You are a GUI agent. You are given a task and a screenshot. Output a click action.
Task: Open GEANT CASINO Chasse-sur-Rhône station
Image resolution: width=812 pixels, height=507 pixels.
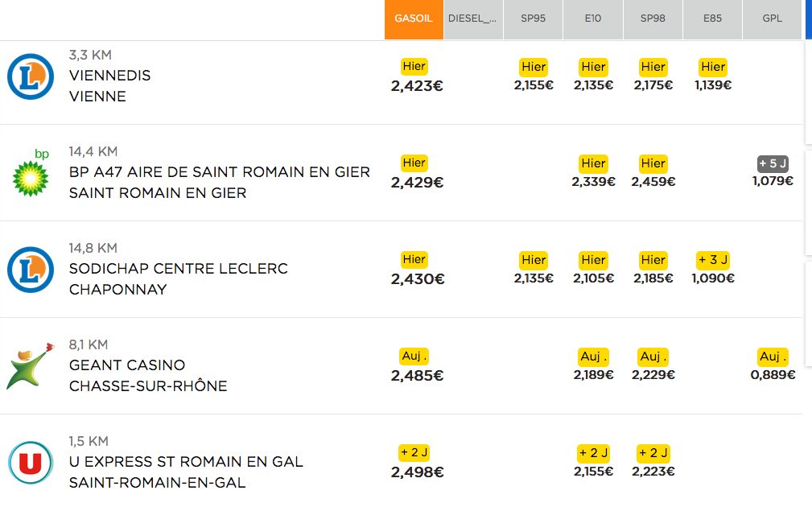[x=148, y=376]
